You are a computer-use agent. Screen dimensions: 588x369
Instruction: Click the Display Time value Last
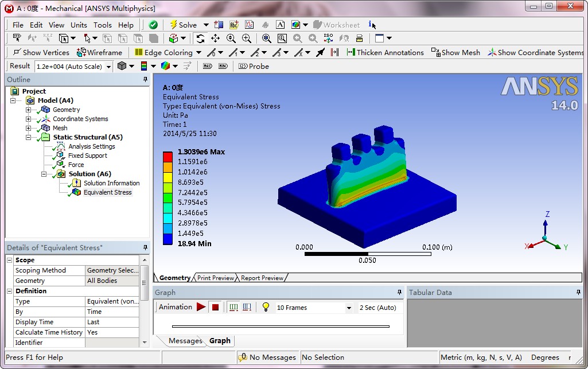(112, 322)
